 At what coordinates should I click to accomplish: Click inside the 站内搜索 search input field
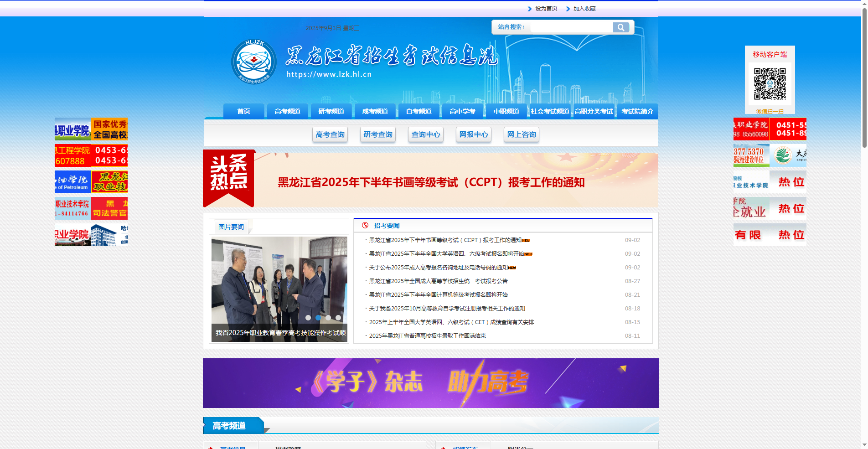tap(570, 27)
